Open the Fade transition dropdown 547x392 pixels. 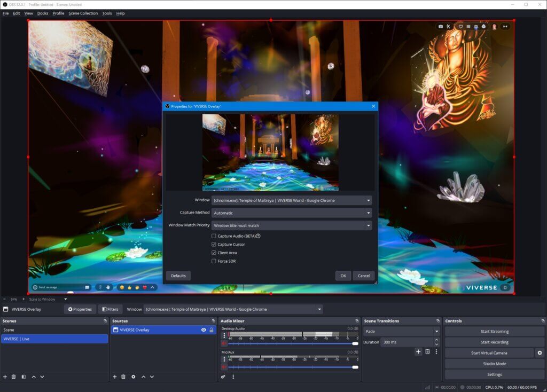tap(401, 331)
